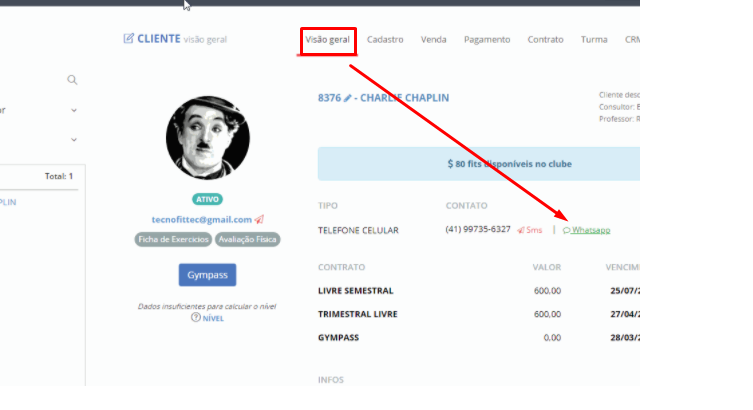Select the Contrato tab
Image resolution: width=753 pixels, height=410 pixels.
[546, 39]
